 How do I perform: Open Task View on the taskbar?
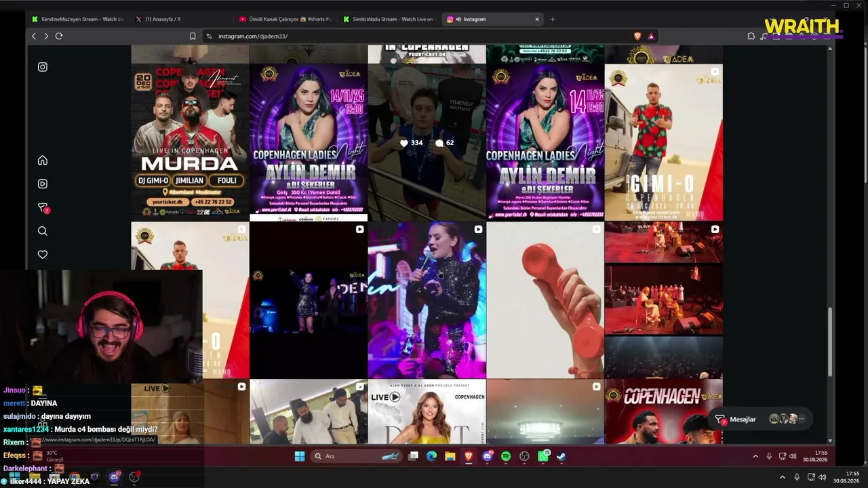(x=414, y=456)
